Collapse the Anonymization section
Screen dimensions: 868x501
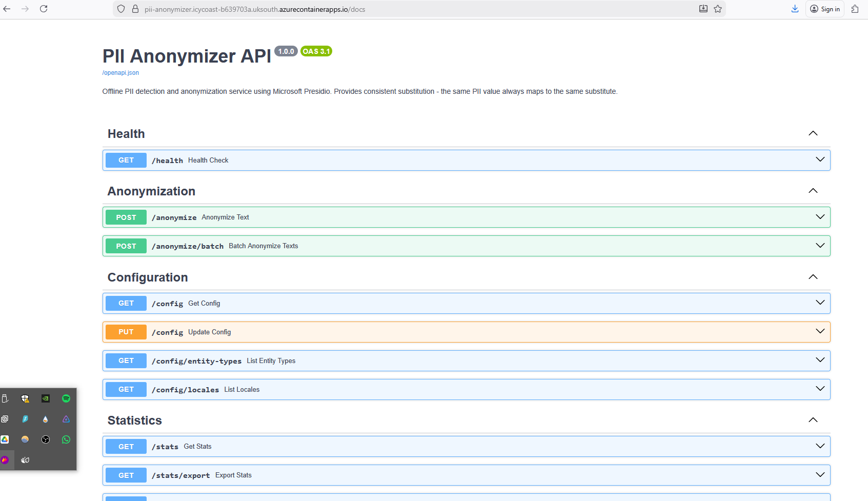[813, 191]
